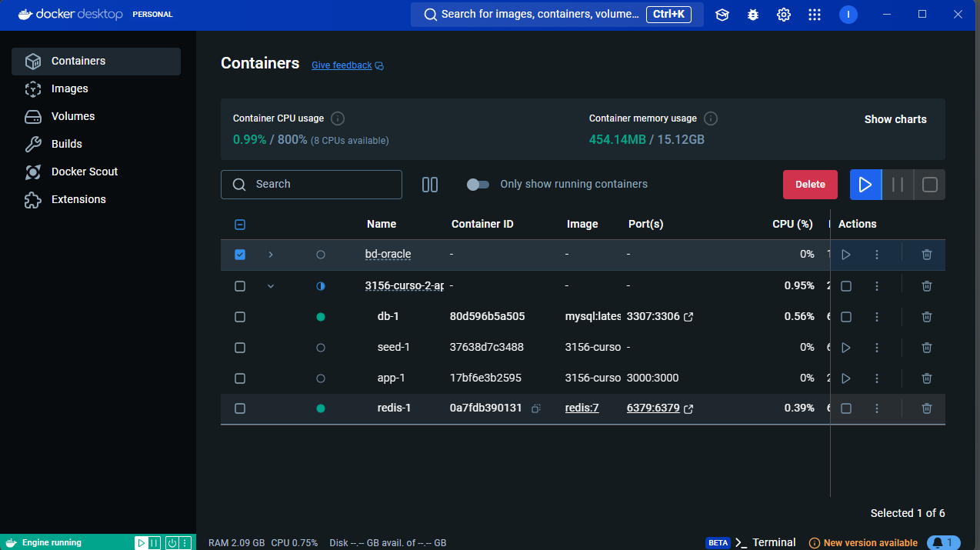
Task: Start the bd-oracle container play icon
Action: click(846, 255)
